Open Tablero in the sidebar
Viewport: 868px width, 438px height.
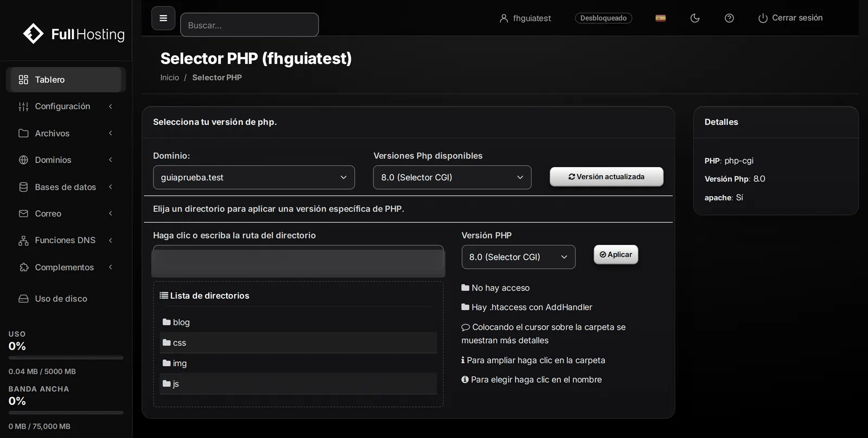[x=66, y=80]
